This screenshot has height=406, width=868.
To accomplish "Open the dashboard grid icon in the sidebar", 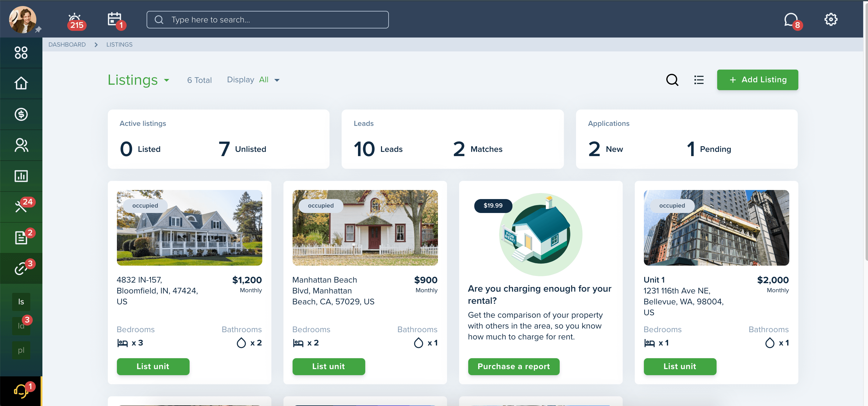I will (21, 53).
